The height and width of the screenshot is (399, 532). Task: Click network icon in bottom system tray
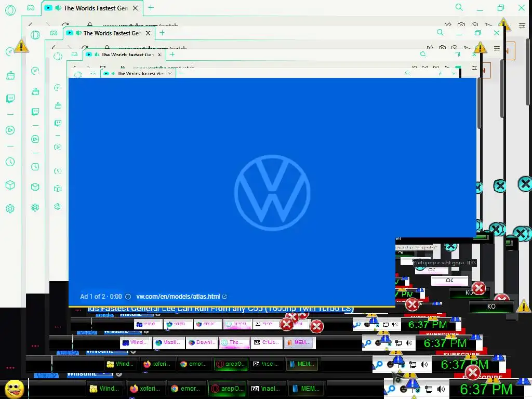click(x=429, y=390)
